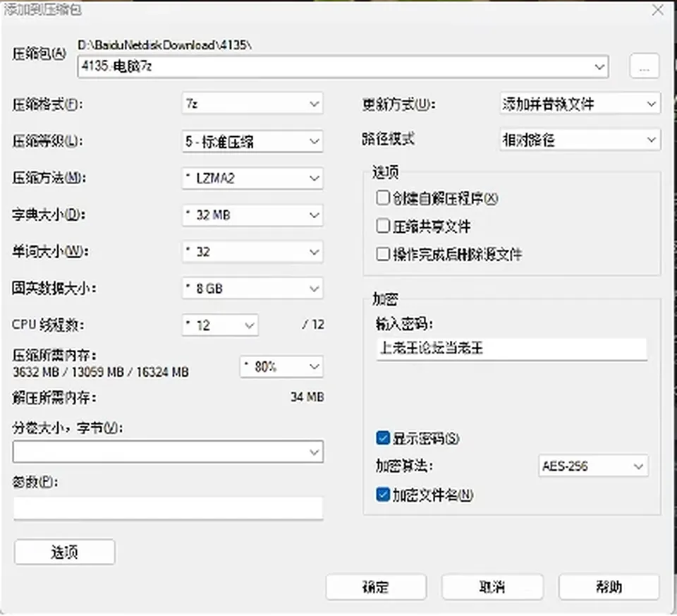Image resolution: width=677 pixels, height=616 pixels.
Task: Disable the 加密文件名 checkbox
Action: pos(383,495)
